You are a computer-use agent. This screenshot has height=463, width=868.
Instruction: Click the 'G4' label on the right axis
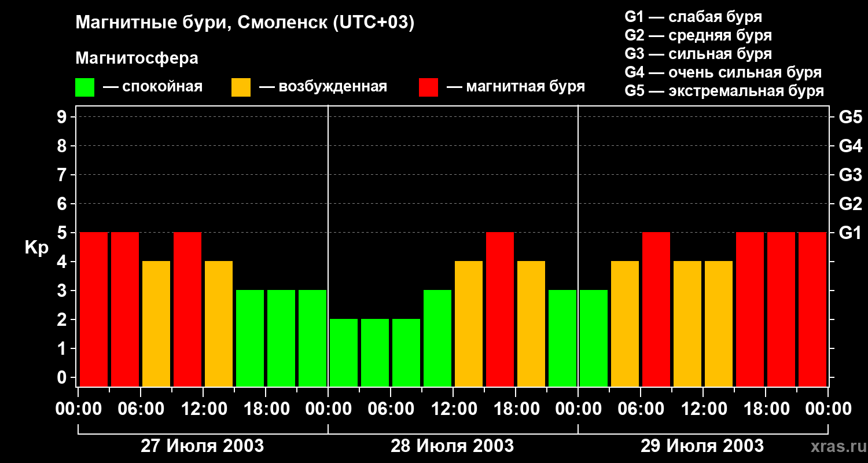(850, 146)
